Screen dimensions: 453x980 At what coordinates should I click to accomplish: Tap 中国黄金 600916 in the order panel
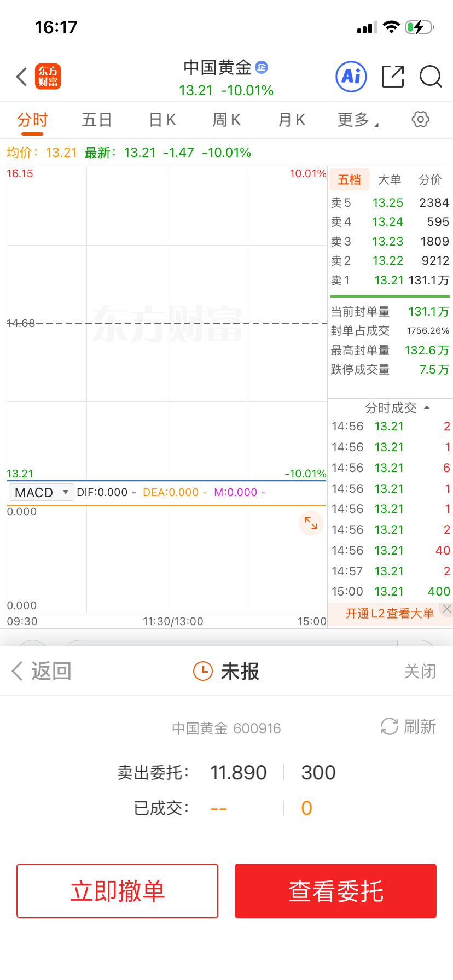[226, 728]
